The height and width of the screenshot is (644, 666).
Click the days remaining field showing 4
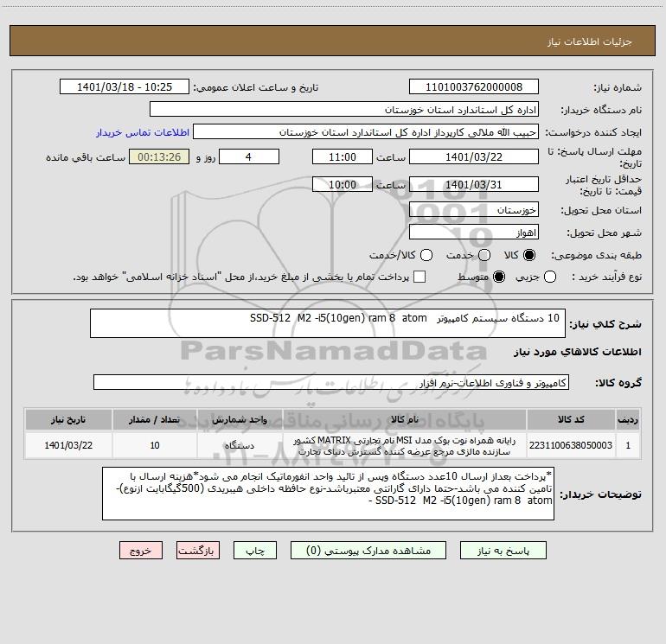pos(249,156)
